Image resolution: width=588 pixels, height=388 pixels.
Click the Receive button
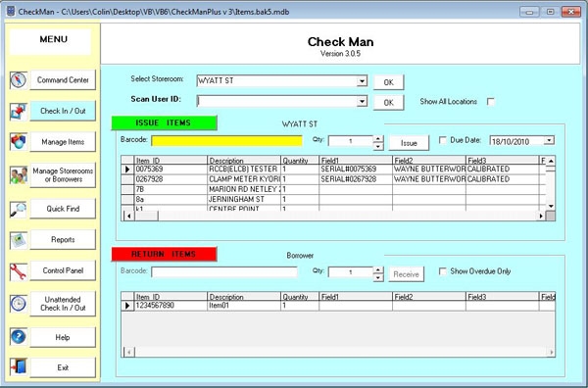pos(406,274)
